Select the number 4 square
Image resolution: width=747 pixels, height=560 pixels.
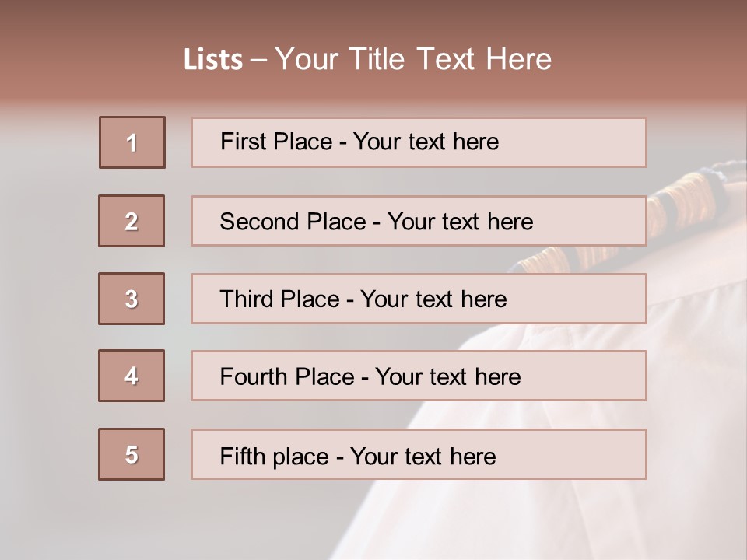(132, 376)
